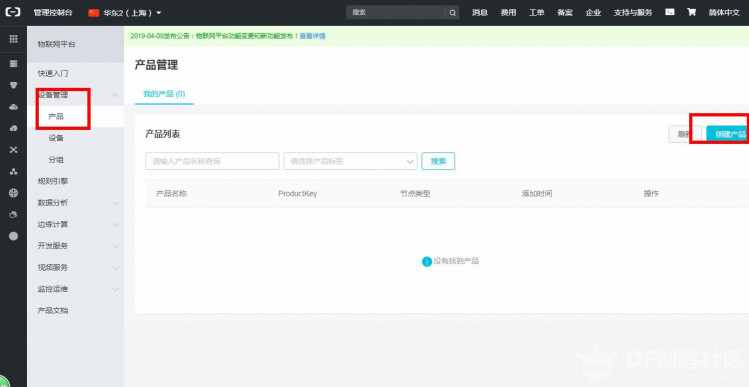Image resolution: width=749 pixels, height=387 pixels.
Task: Click the gray circle icon in dark sidebar
Action: [x=13, y=236]
